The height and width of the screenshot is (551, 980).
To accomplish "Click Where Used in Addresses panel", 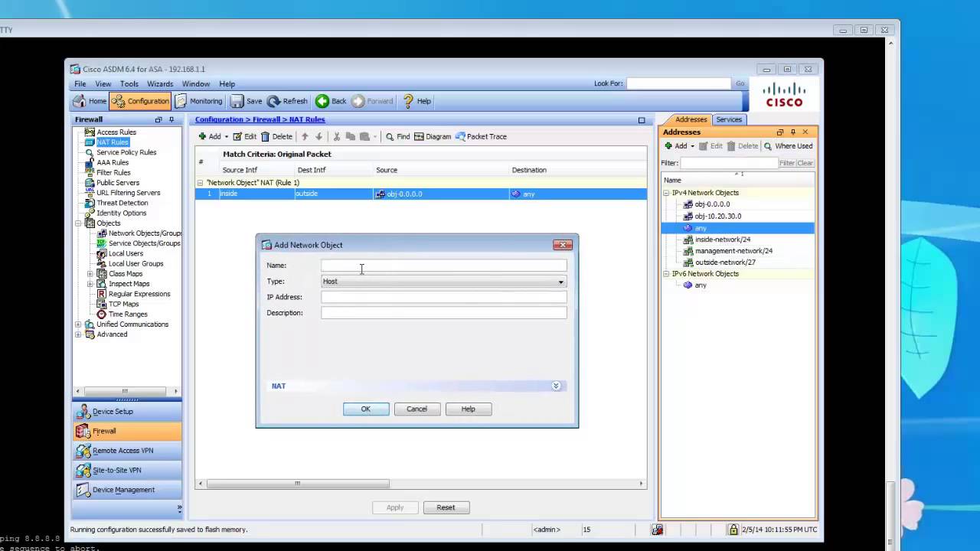I will [x=788, y=146].
